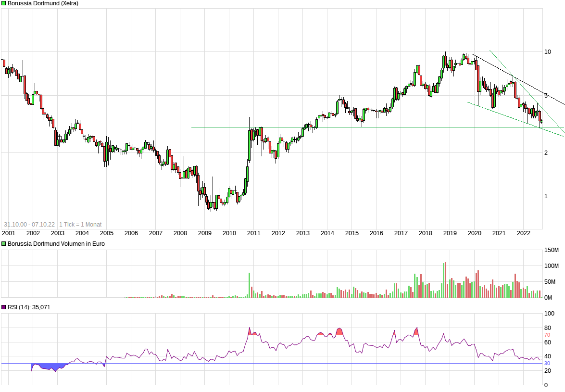565x392 pixels.
Task: Click the green Volumen in Euro legend square
Action: coord(4,244)
